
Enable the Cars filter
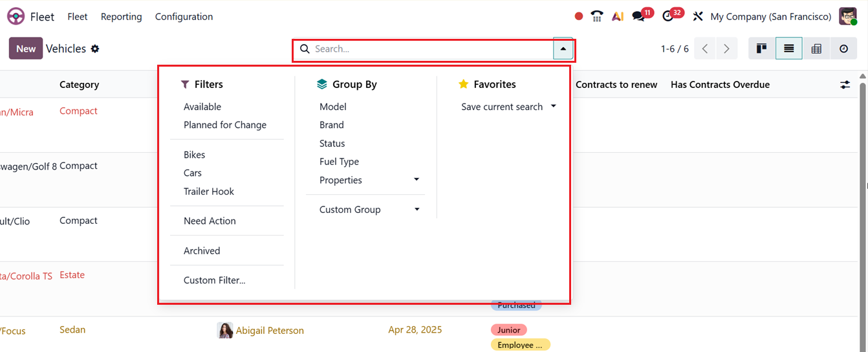tap(193, 173)
